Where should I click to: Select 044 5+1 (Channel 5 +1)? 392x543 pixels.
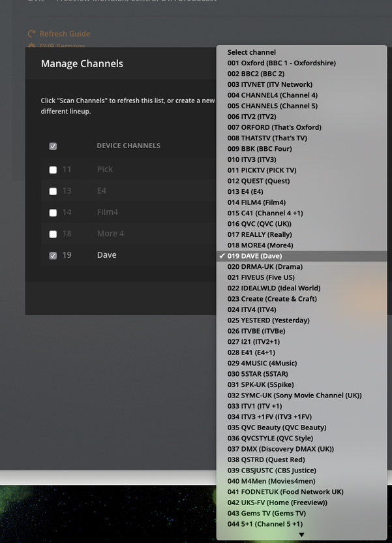(x=302, y=525)
